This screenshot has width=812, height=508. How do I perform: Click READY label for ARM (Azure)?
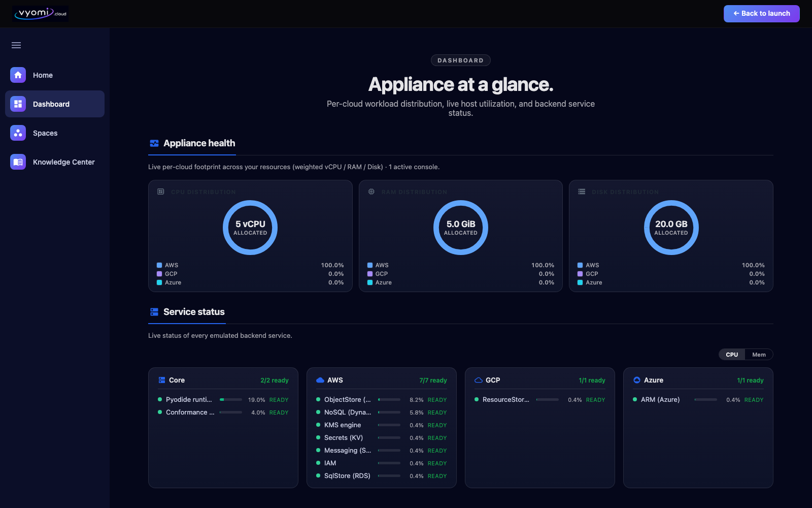754,400
